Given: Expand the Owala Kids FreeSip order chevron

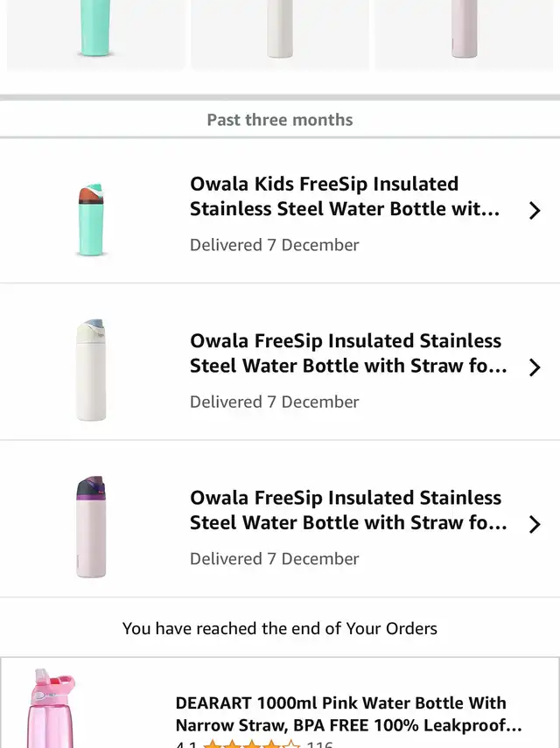Looking at the screenshot, I should click(535, 211).
